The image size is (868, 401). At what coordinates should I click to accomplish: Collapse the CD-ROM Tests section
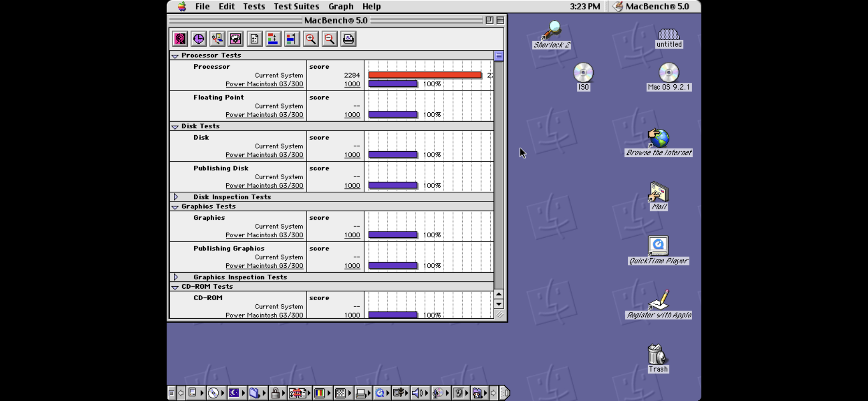(x=175, y=287)
